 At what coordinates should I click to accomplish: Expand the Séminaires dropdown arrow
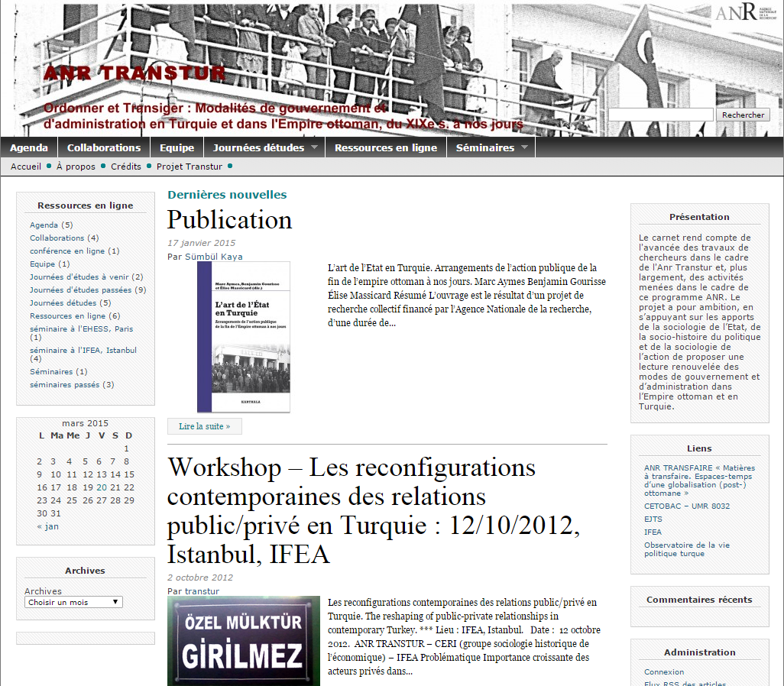point(524,147)
